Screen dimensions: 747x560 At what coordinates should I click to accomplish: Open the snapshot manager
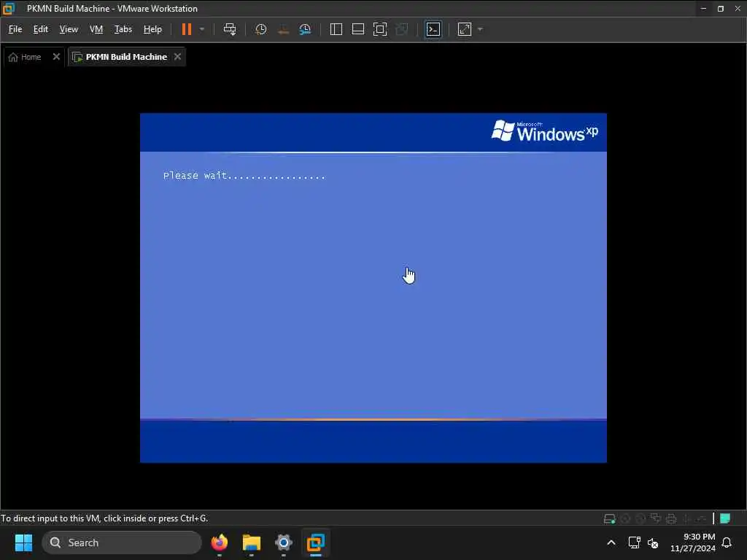click(305, 29)
